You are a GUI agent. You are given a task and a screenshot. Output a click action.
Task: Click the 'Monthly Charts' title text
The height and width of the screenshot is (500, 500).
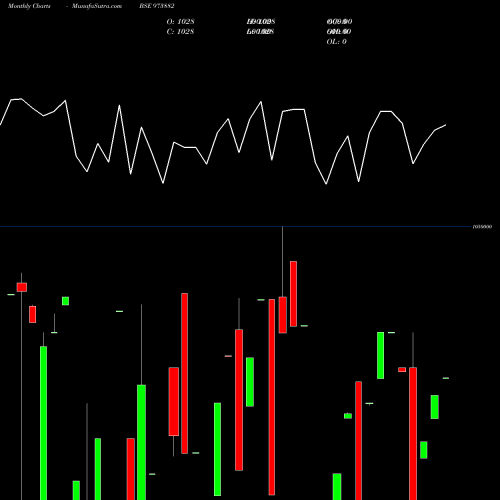coord(29,6)
